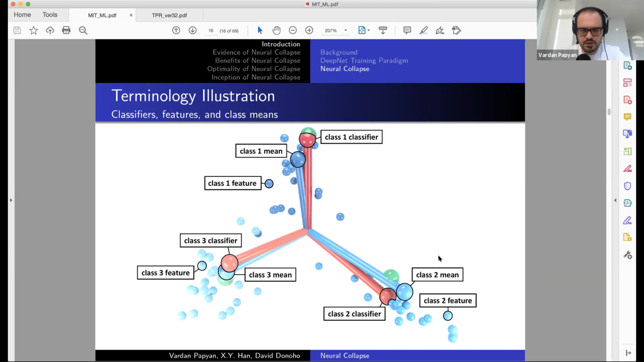Expand the fit page options dropdown
The width and height of the screenshot is (644, 362).
click(369, 30)
